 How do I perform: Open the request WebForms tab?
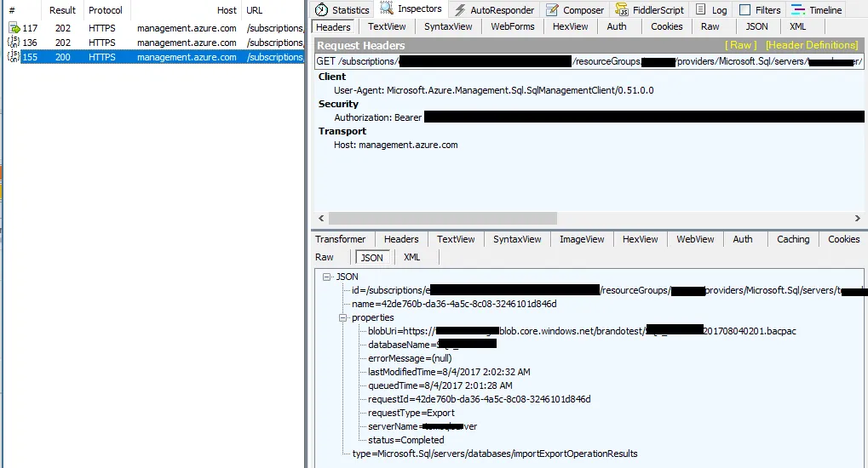click(x=513, y=26)
